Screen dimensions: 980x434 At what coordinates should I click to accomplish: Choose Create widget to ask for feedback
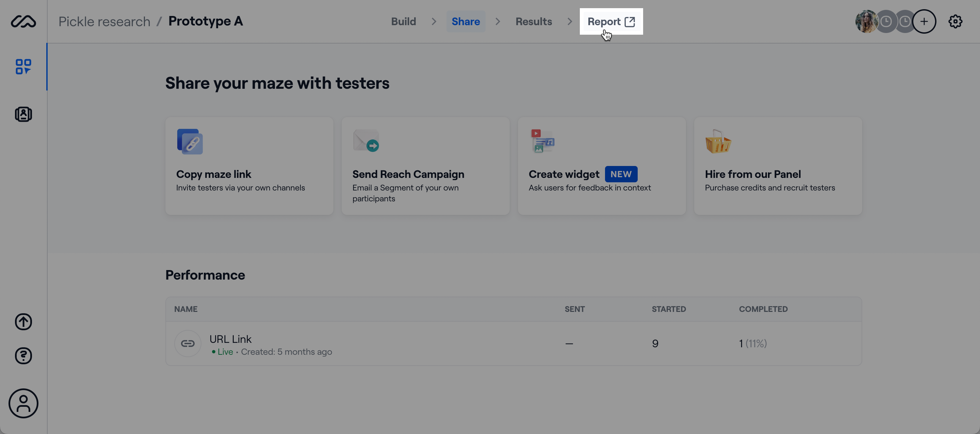coord(602,166)
